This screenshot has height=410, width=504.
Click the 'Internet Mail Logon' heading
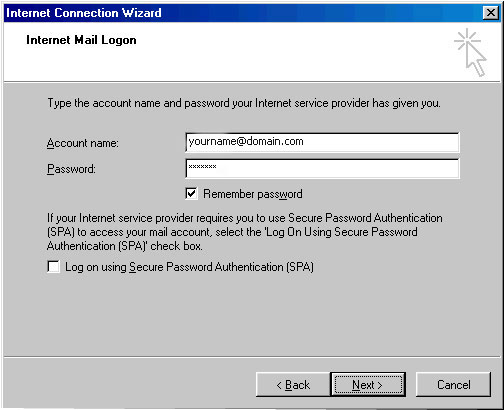pyautogui.click(x=81, y=40)
